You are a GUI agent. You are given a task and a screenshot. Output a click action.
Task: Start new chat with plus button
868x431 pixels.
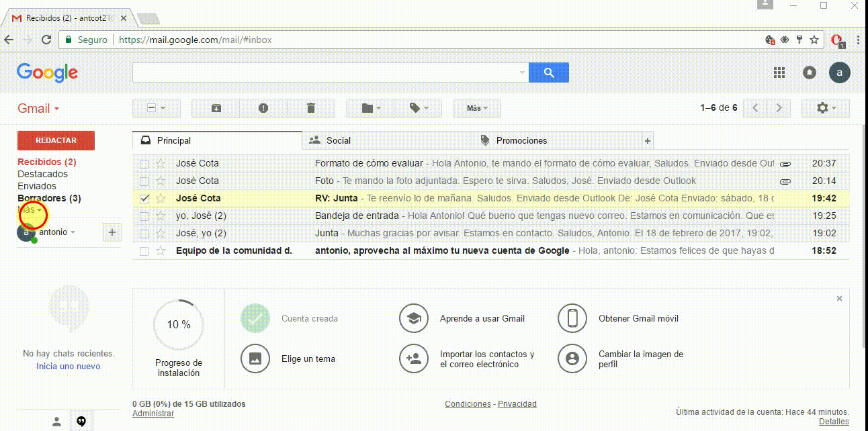pos(112,232)
